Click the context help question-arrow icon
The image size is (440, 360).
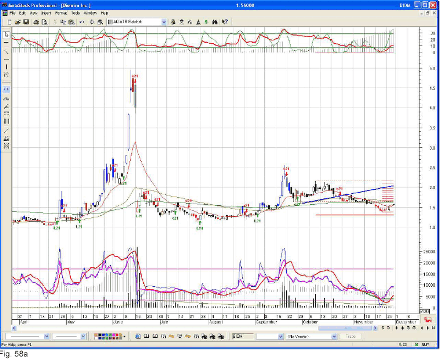click(x=225, y=22)
